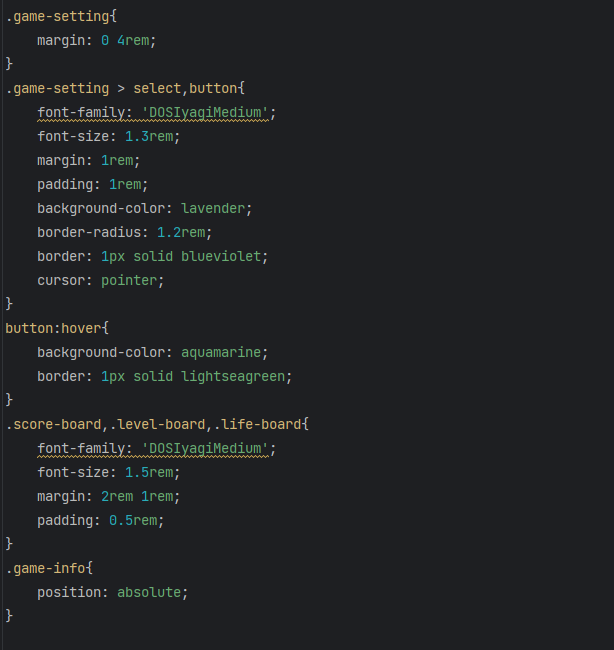The image size is (614, 650).
Task: Click the closing brace after 'cursor: pointer;'
Action: point(10,304)
